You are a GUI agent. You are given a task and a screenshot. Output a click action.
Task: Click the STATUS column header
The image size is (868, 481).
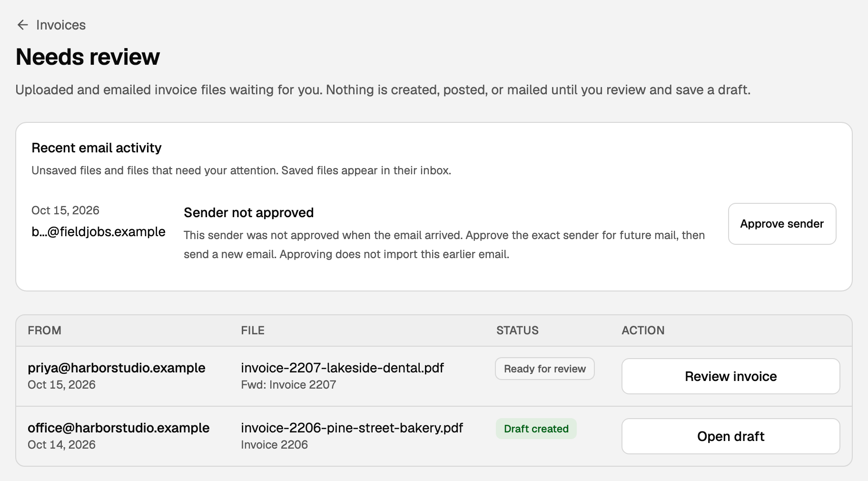pos(517,331)
